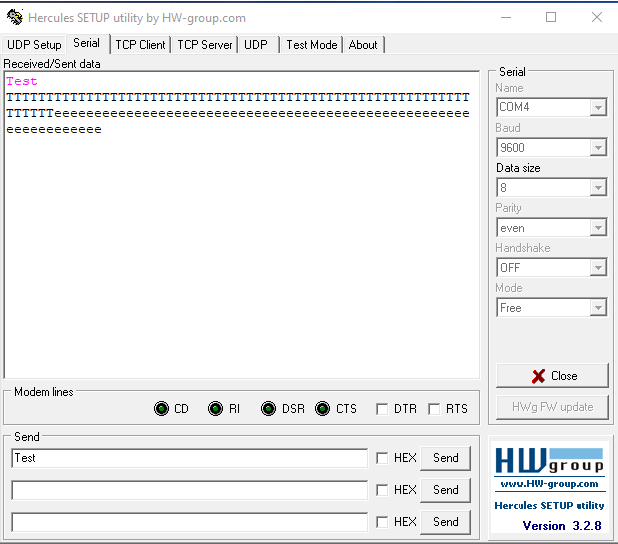Click the Version 3.2.8 text
Viewport: 618px width, 544px height.
(562, 526)
